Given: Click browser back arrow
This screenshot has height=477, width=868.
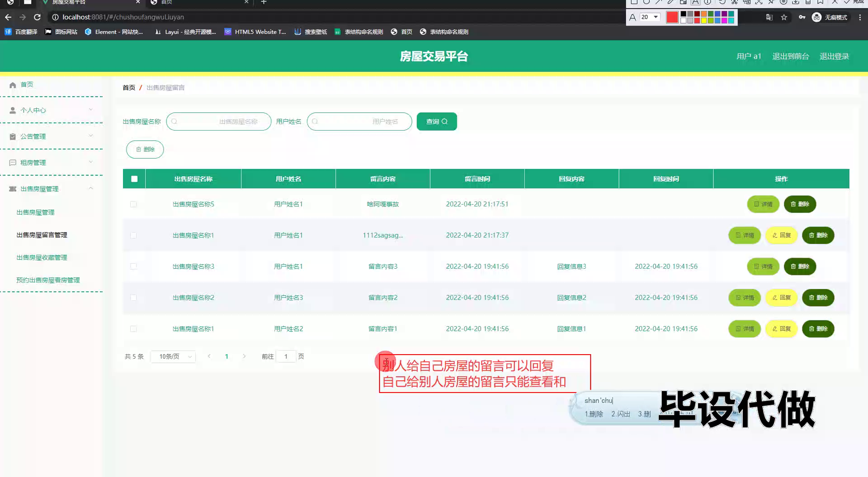Looking at the screenshot, I should pyautogui.click(x=8, y=17).
